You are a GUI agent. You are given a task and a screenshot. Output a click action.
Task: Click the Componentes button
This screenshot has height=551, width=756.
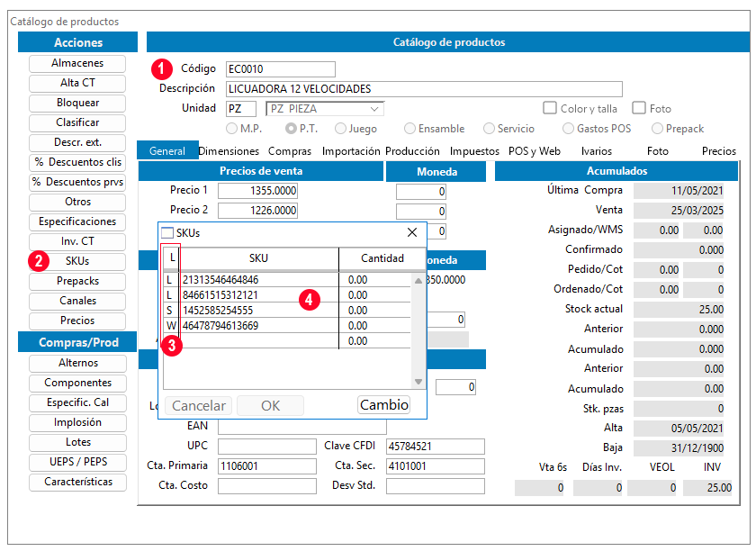77,383
